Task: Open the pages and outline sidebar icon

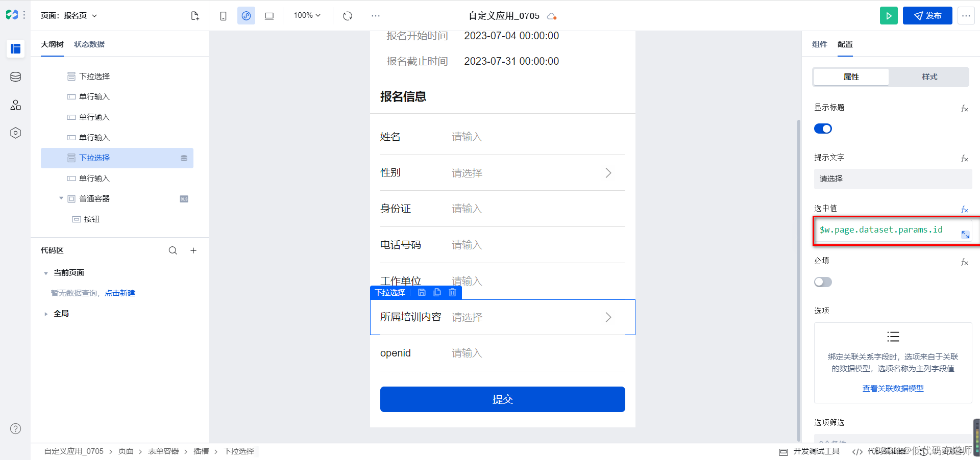Action: tap(15, 49)
